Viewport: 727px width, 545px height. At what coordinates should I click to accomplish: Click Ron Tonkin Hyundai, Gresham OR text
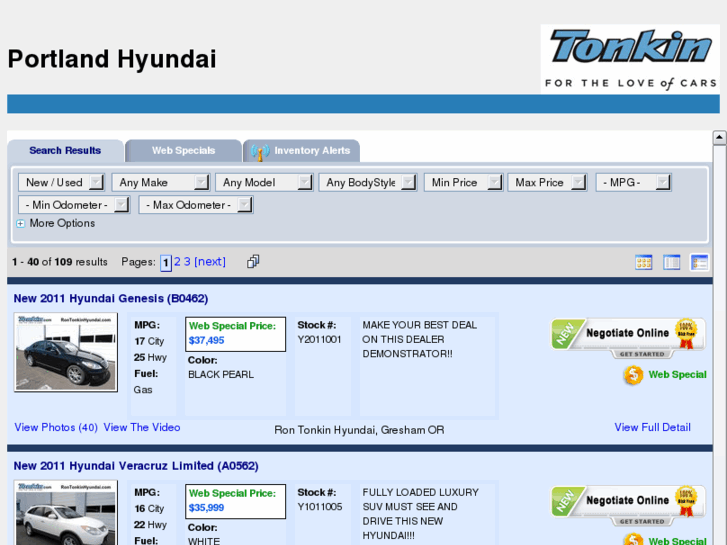coord(359,430)
